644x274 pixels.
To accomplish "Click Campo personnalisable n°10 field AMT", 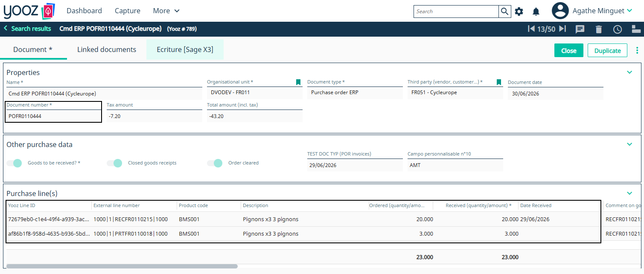I will tap(455, 165).
